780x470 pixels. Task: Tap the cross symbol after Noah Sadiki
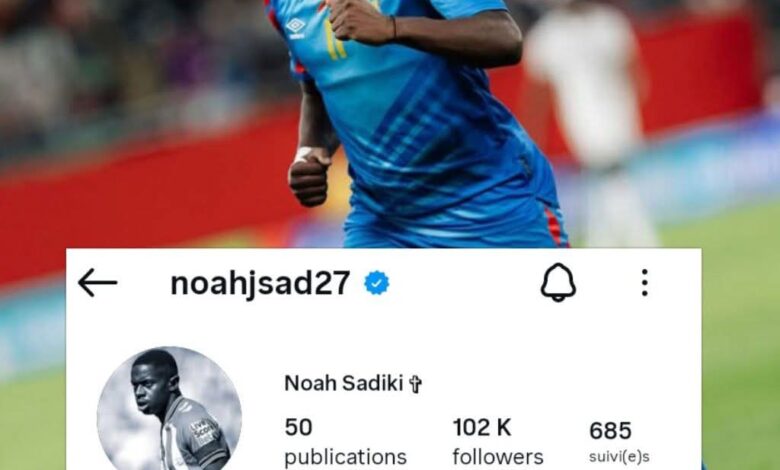click(415, 384)
